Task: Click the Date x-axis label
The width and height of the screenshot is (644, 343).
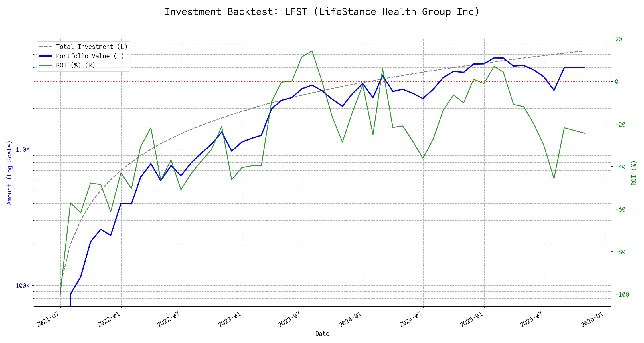Action: [322, 334]
